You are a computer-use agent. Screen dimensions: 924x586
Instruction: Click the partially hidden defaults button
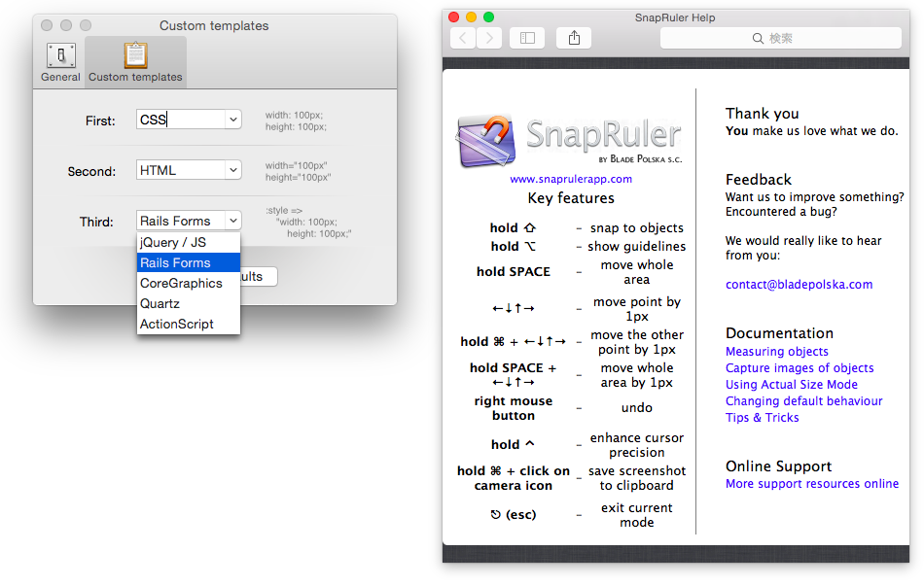[x=259, y=277]
